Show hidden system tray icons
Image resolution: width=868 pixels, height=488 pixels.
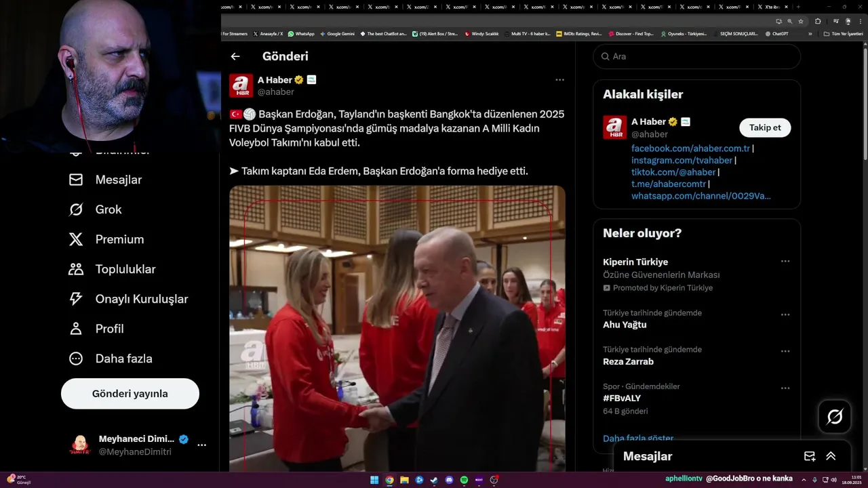tap(804, 480)
